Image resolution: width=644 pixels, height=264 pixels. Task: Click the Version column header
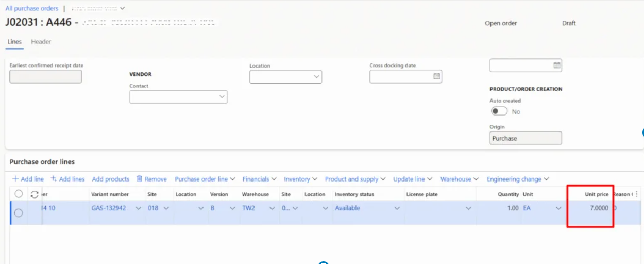click(x=219, y=194)
